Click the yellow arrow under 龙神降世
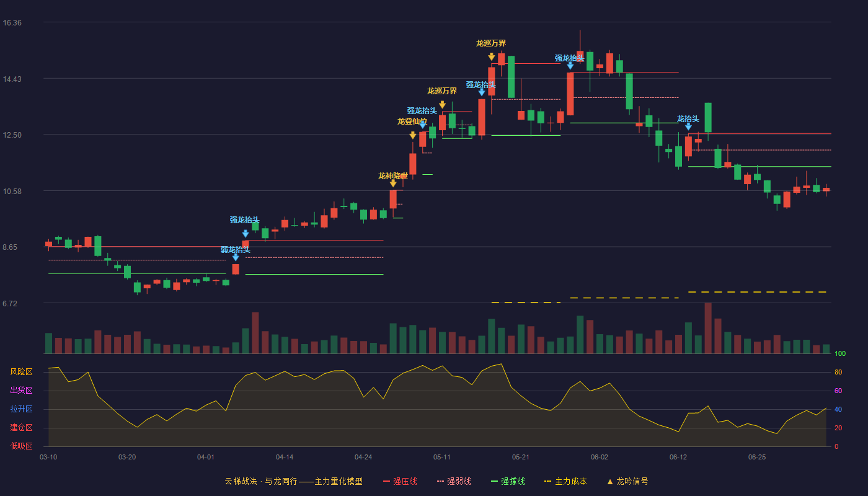Image resolution: width=868 pixels, height=496 pixels. 393,184
